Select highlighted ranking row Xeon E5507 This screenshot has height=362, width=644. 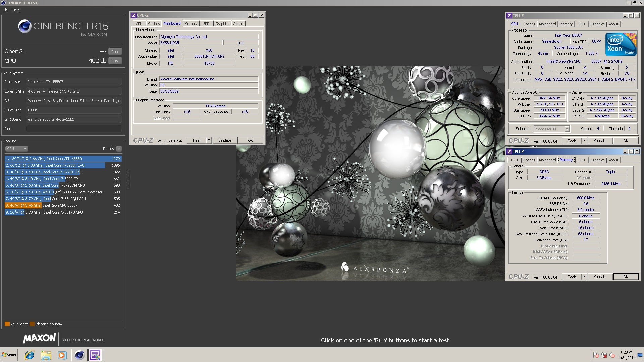pos(63,205)
